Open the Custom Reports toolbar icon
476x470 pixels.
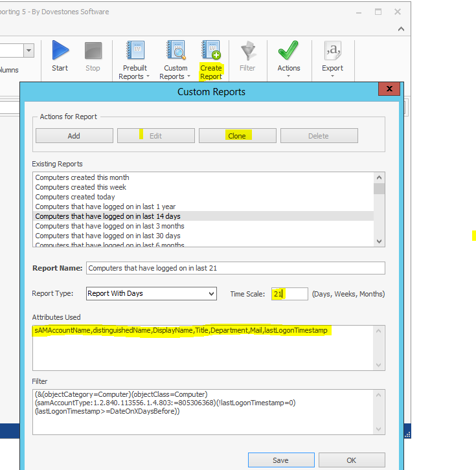click(176, 50)
